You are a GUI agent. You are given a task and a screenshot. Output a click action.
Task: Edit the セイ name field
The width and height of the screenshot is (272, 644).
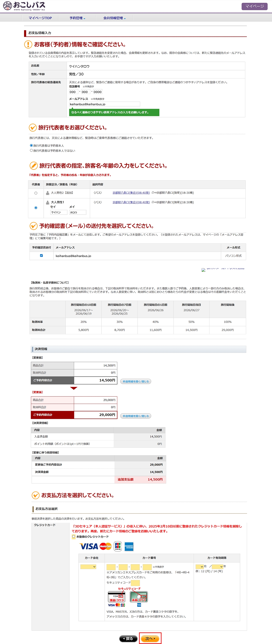click(59, 212)
